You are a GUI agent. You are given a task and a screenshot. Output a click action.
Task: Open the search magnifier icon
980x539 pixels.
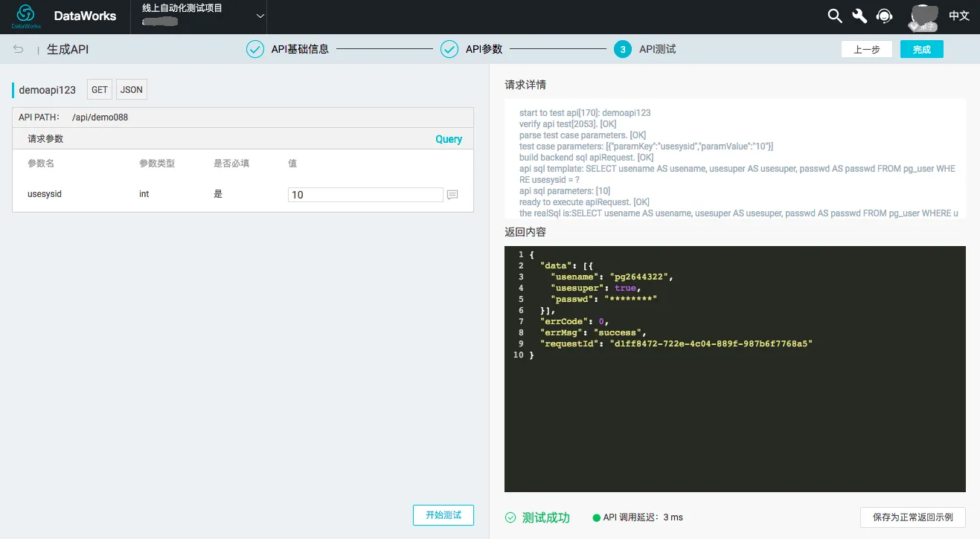[x=835, y=16]
